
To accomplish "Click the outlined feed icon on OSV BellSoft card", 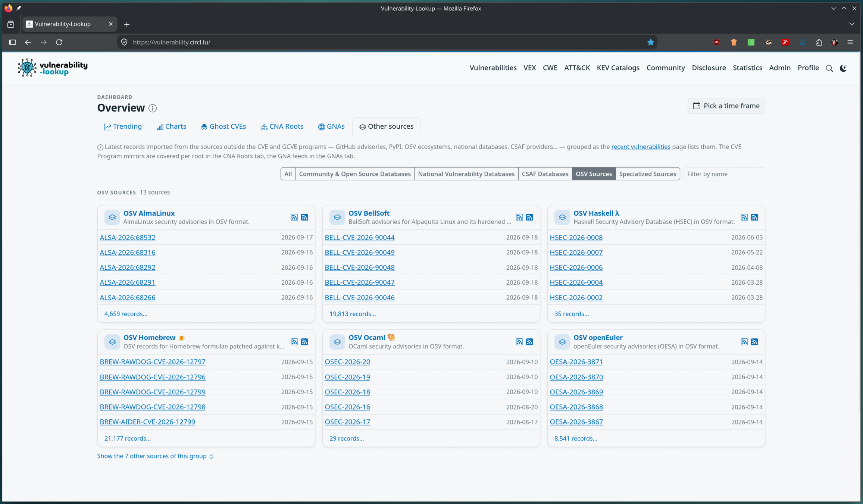I will click(519, 217).
